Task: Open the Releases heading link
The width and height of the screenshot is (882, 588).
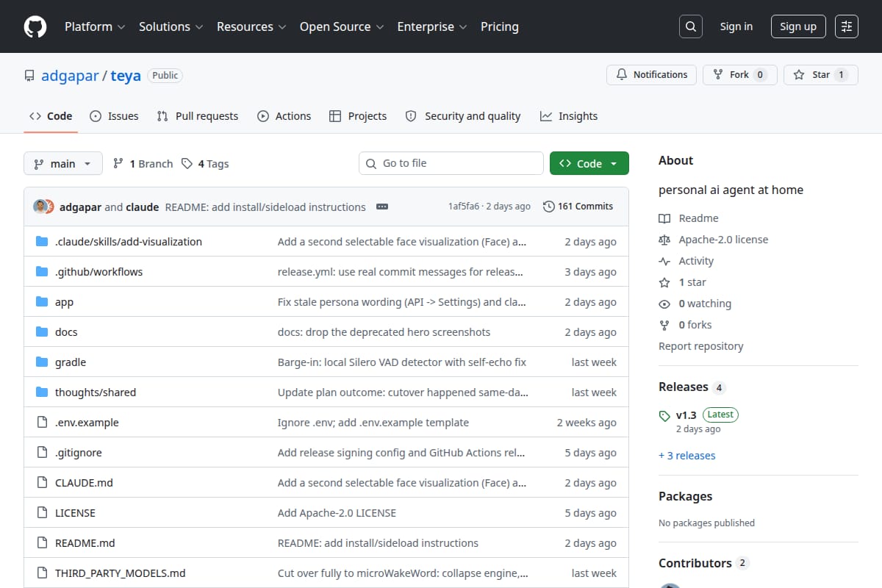Action: click(x=692, y=387)
